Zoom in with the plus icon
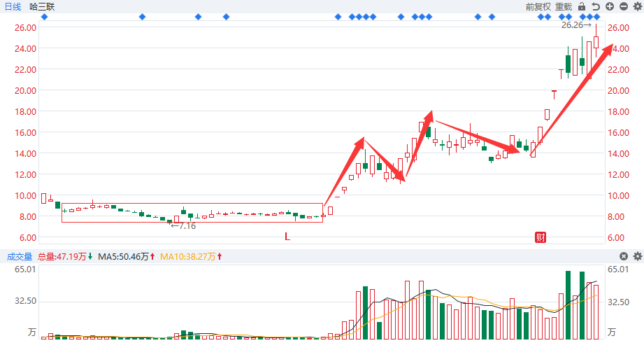Viewport: 644px width, 343px height. pos(610,6)
